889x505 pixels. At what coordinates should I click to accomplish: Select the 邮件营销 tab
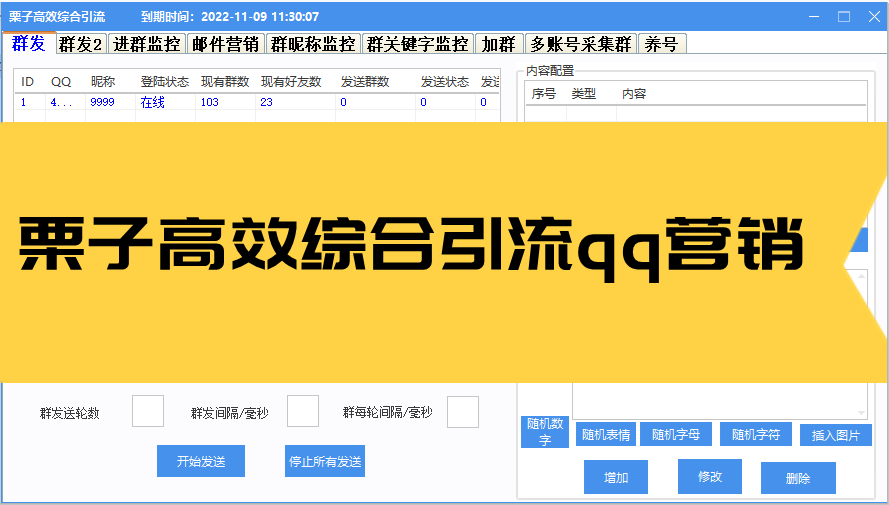click(x=225, y=44)
